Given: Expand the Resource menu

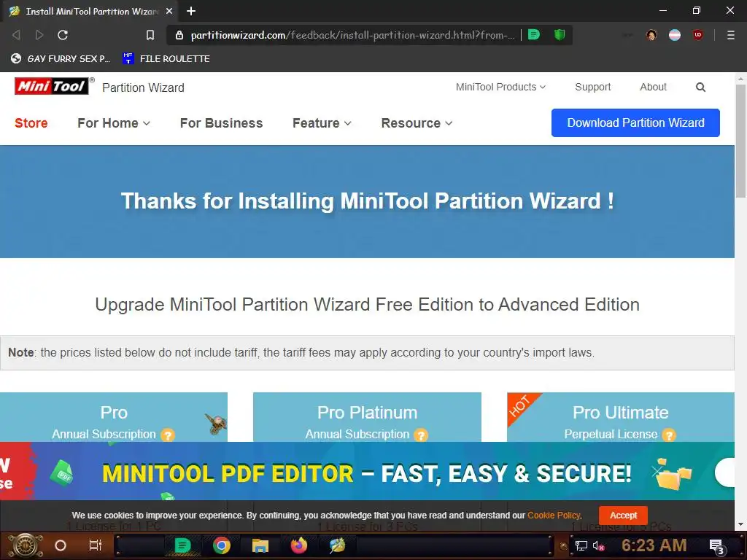Looking at the screenshot, I should point(417,122).
